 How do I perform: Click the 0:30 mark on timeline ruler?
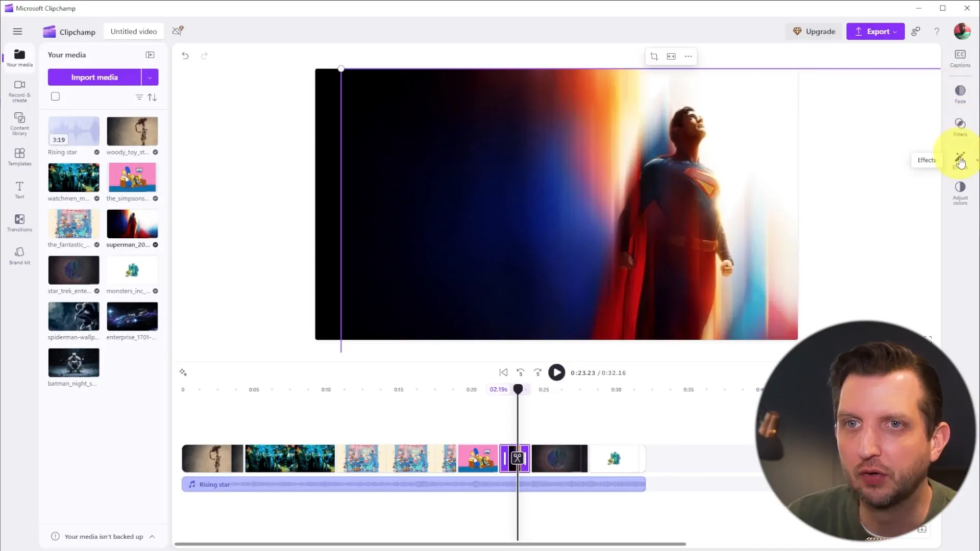616,390
